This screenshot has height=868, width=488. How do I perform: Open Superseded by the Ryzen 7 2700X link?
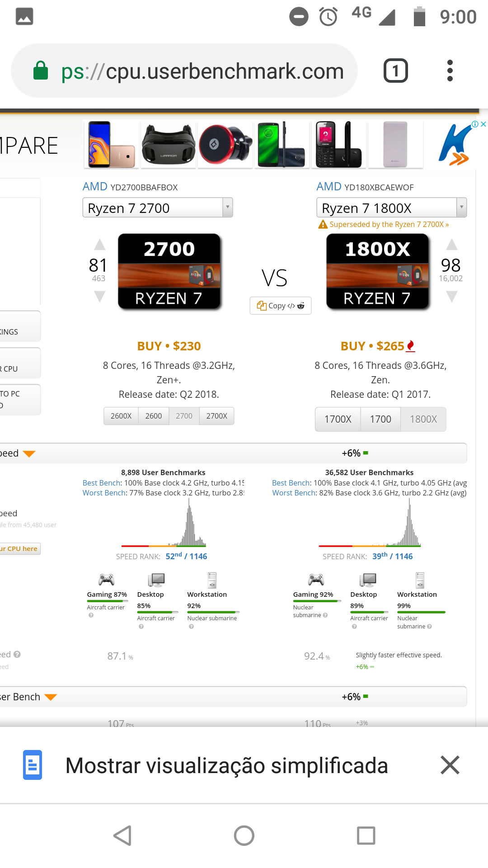tap(389, 224)
